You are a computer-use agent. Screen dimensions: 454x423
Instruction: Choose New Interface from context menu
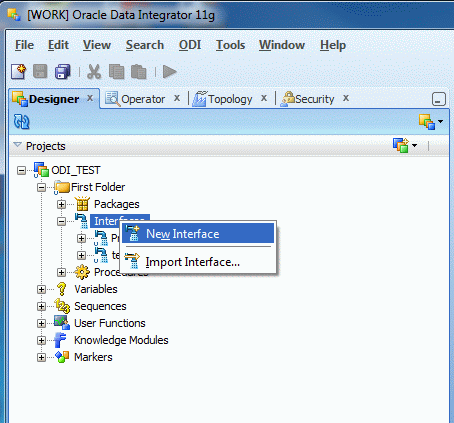(198, 234)
